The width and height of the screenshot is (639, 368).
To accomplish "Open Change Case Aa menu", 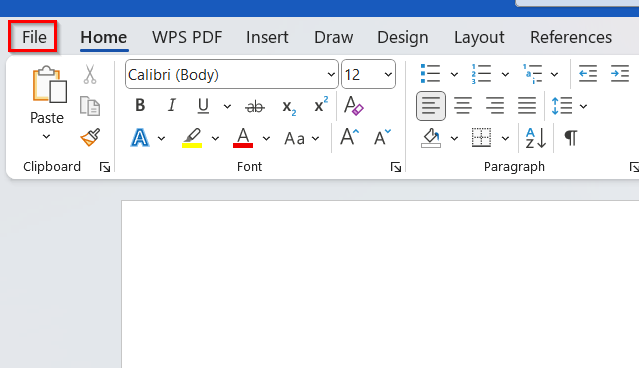I will click(x=301, y=139).
